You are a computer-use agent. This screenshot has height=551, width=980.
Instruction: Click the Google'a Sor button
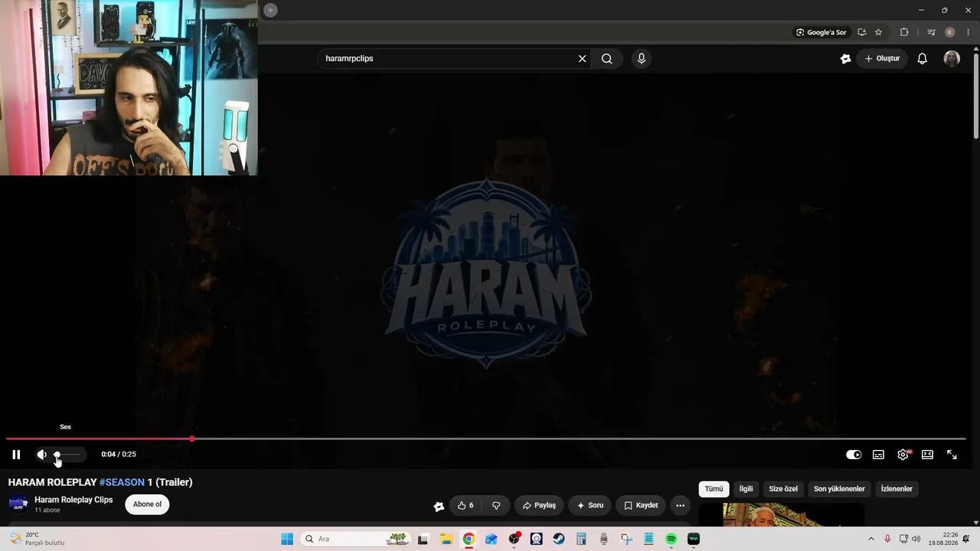pyautogui.click(x=821, y=32)
